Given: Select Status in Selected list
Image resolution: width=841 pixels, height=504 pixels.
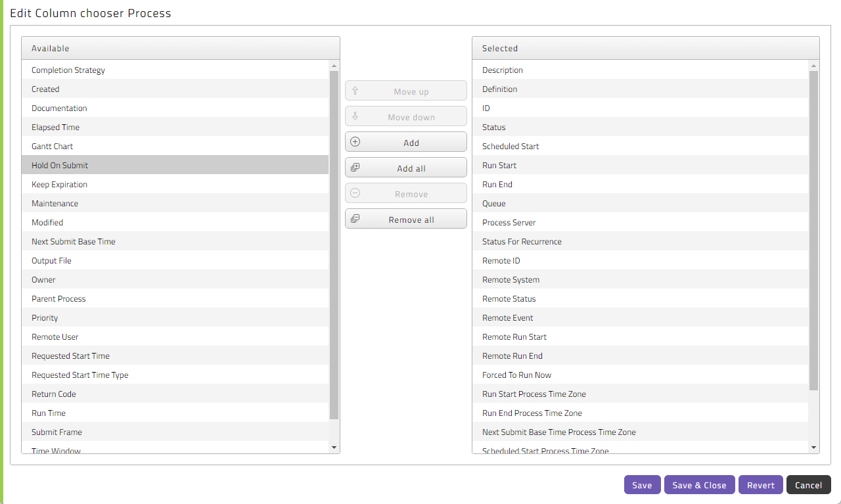Looking at the screenshot, I should click(x=641, y=127).
